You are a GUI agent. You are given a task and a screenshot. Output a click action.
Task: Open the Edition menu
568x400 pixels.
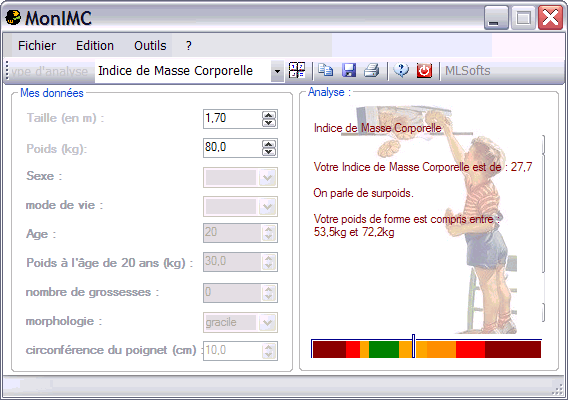click(x=95, y=46)
